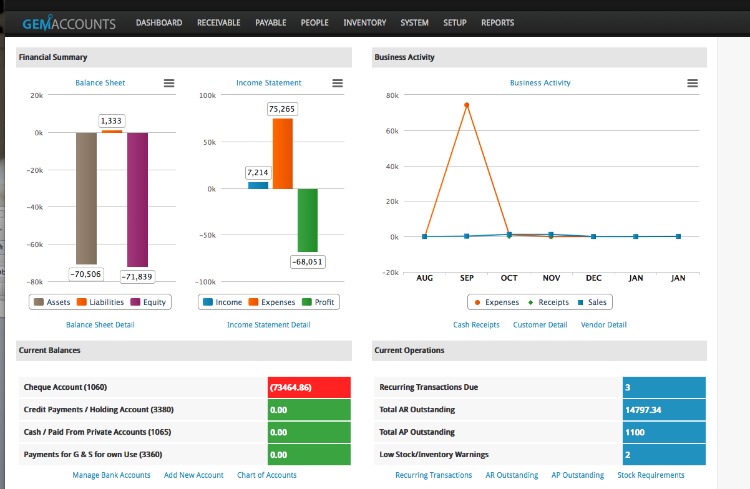Image resolution: width=750 pixels, height=489 pixels.
Task: Click the red Cheque Account balance cell
Action: pyautogui.click(x=309, y=387)
